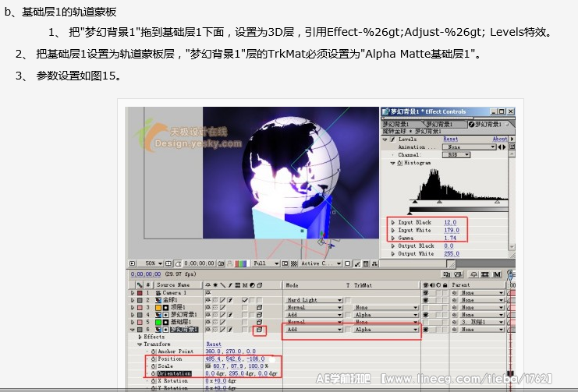Click the previous keyframe arrow next to Animation presets
578x392 pixels.
tap(500, 147)
